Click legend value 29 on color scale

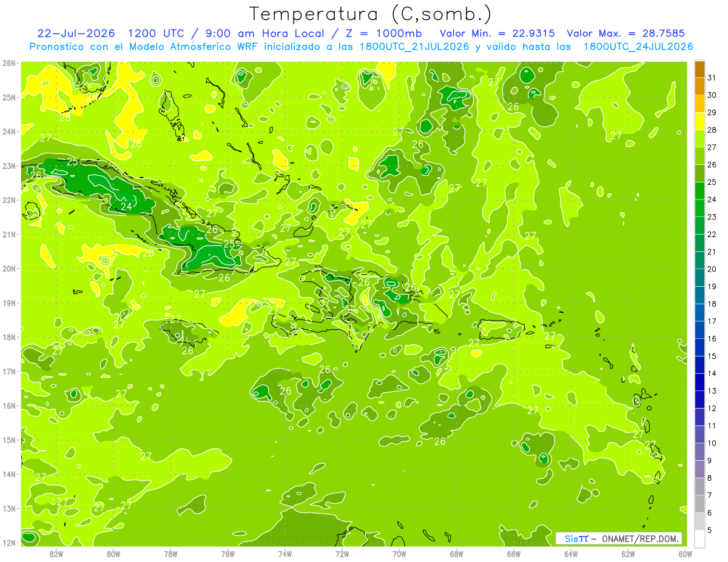click(712, 113)
